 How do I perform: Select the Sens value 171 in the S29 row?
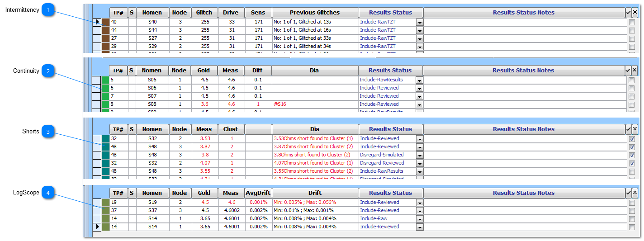click(258, 46)
